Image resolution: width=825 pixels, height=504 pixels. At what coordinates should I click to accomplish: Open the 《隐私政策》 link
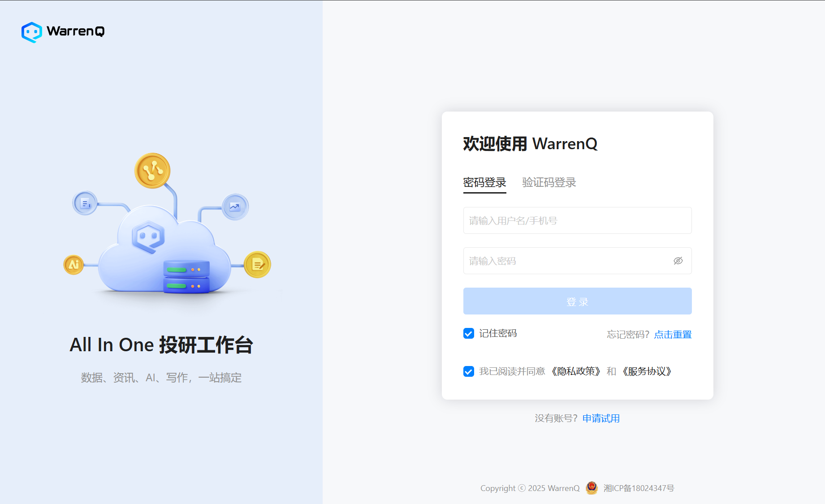575,371
